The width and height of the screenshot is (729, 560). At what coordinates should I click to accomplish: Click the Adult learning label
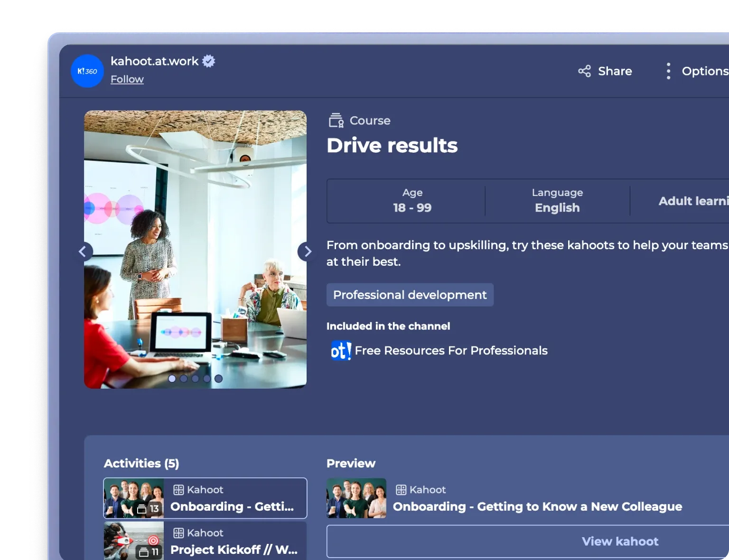693,201
